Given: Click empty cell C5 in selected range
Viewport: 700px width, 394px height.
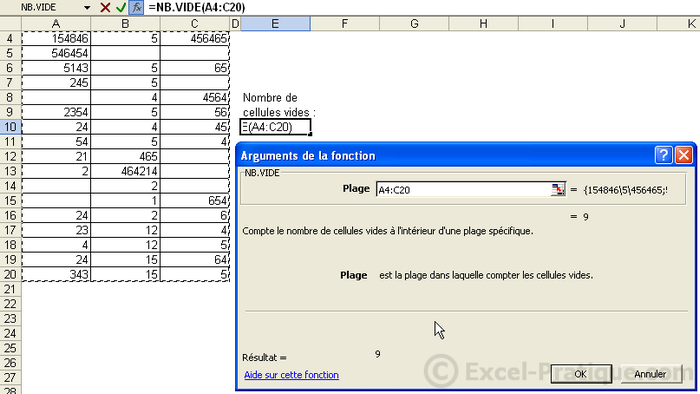Looking at the screenshot, I should [195, 53].
